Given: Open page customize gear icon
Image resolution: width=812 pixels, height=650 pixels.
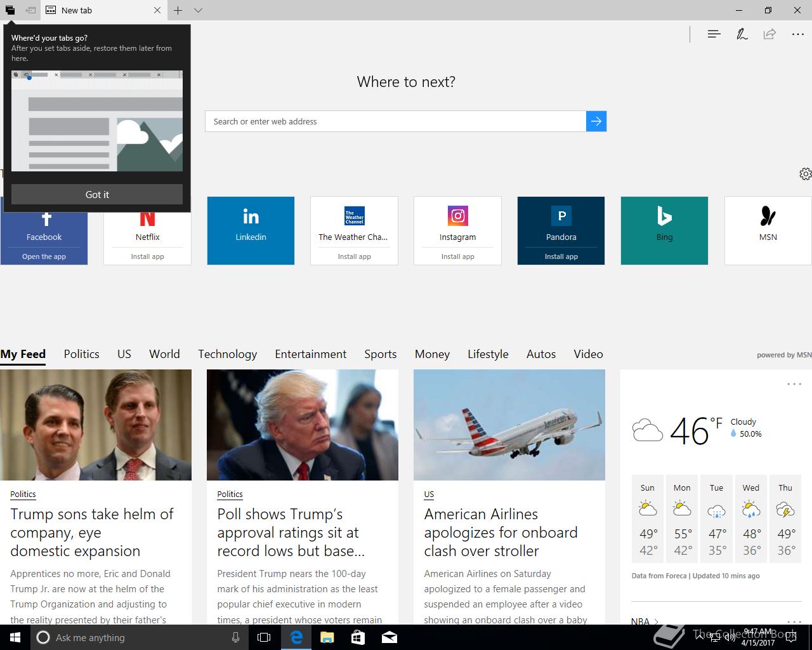Looking at the screenshot, I should 805,174.
